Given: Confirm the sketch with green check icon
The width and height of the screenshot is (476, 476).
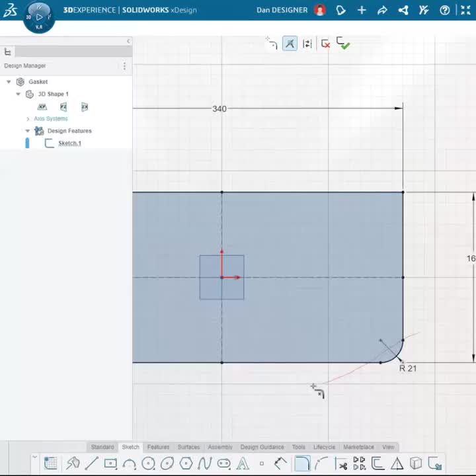Looking at the screenshot, I should (343, 43).
